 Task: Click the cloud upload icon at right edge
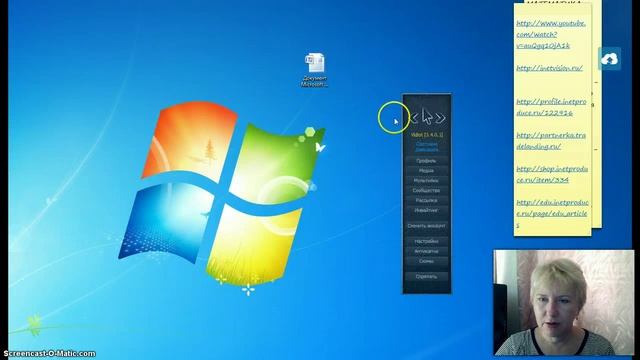pos(609,59)
